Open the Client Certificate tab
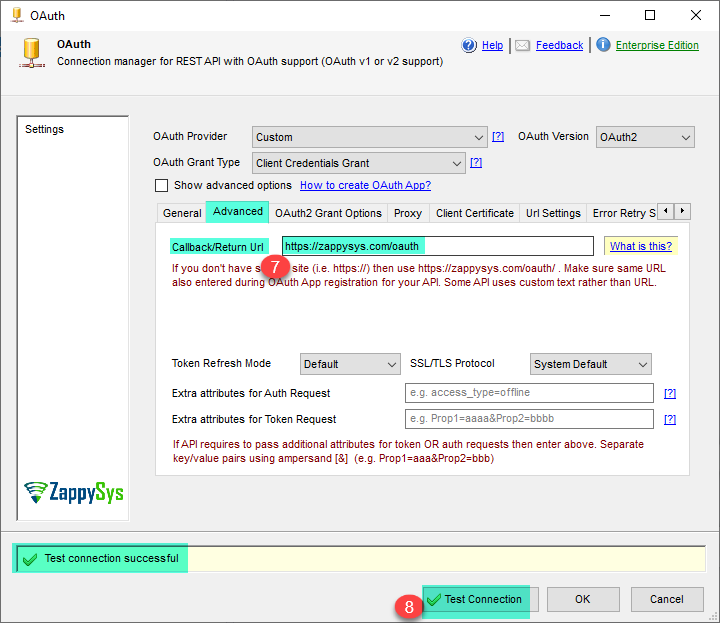720x623 pixels. (475, 213)
